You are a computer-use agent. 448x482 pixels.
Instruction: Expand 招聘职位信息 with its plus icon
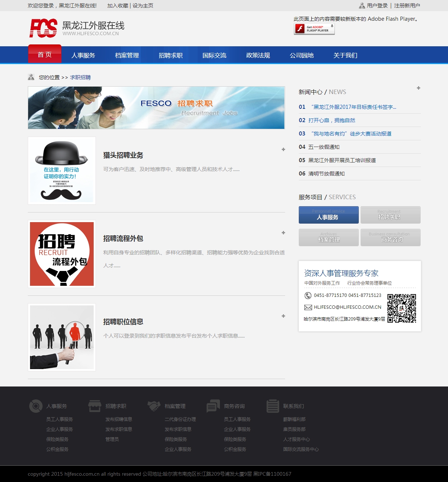[x=283, y=316]
